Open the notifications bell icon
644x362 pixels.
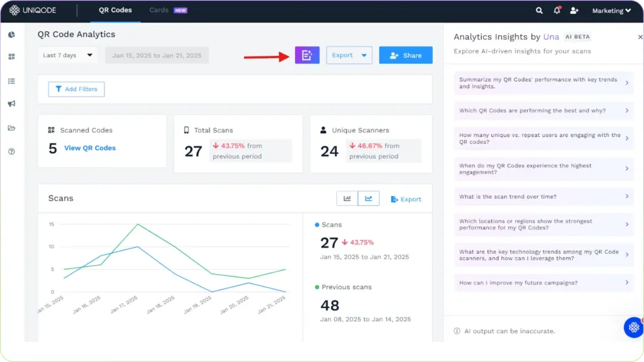pos(557,11)
